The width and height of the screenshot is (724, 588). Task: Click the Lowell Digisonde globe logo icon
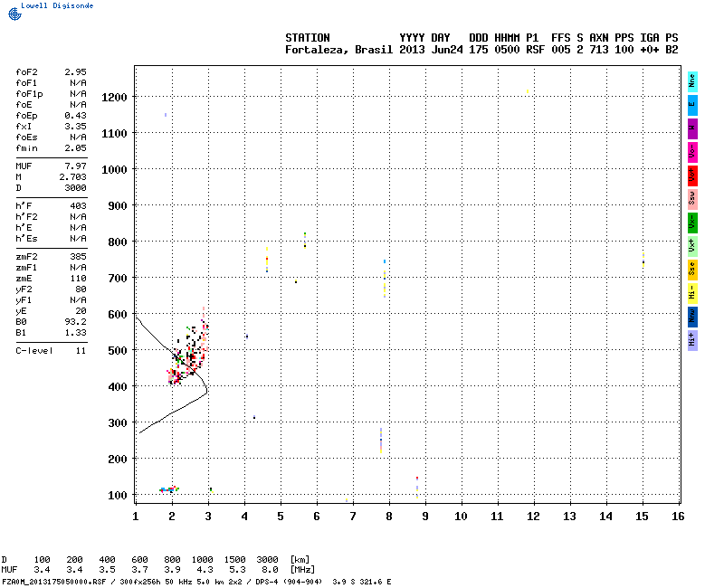(14, 14)
